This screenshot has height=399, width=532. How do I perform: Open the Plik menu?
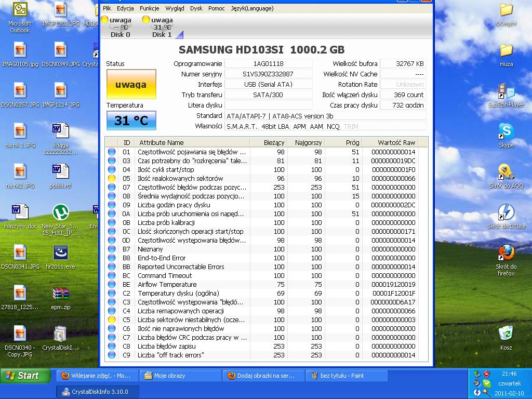click(x=107, y=8)
